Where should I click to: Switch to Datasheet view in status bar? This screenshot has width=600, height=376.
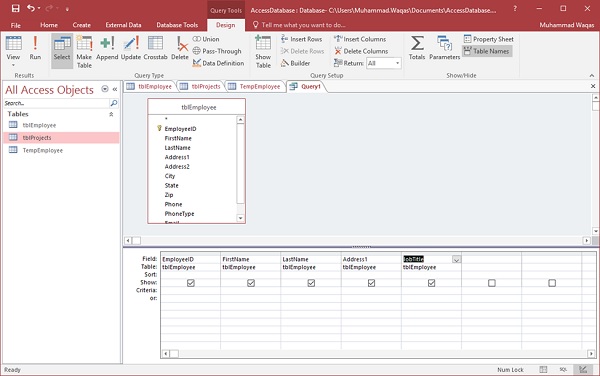click(x=543, y=369)
